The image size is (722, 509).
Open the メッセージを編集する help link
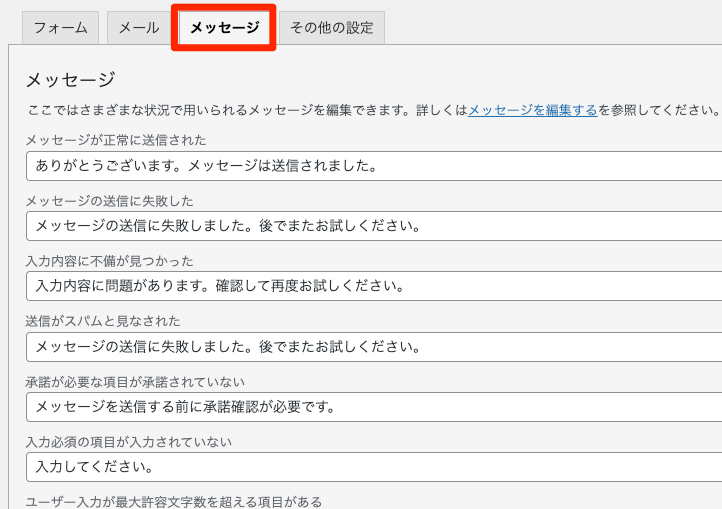(532, 110)
